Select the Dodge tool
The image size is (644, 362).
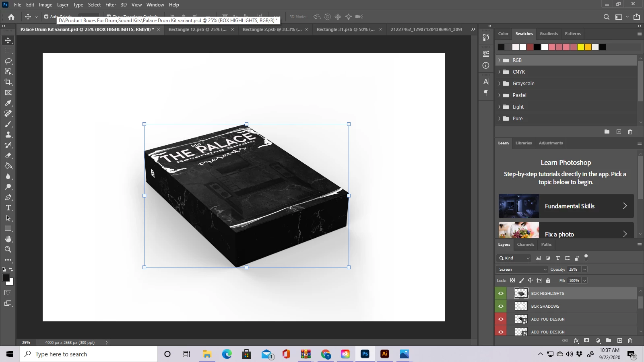coord(8,187)
